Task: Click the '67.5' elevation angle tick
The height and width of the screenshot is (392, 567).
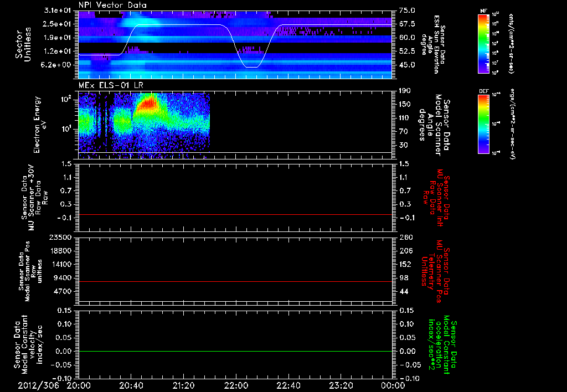Action: 407,24
